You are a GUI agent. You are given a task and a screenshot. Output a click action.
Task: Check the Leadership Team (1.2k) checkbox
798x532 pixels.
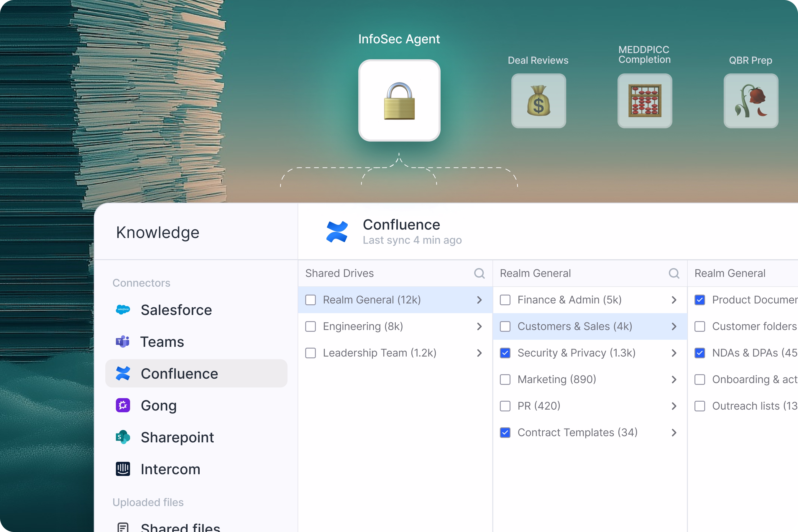tap(311, 353)
